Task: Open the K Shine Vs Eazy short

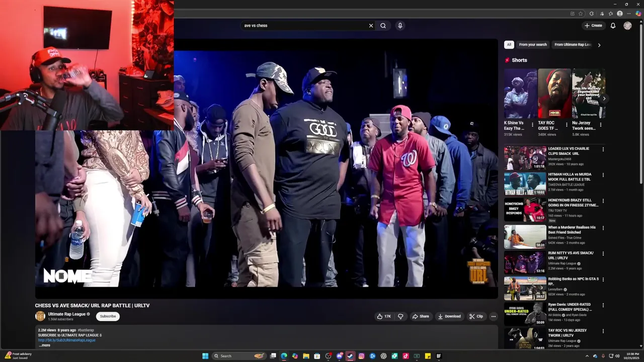Action: coord(520,94)
